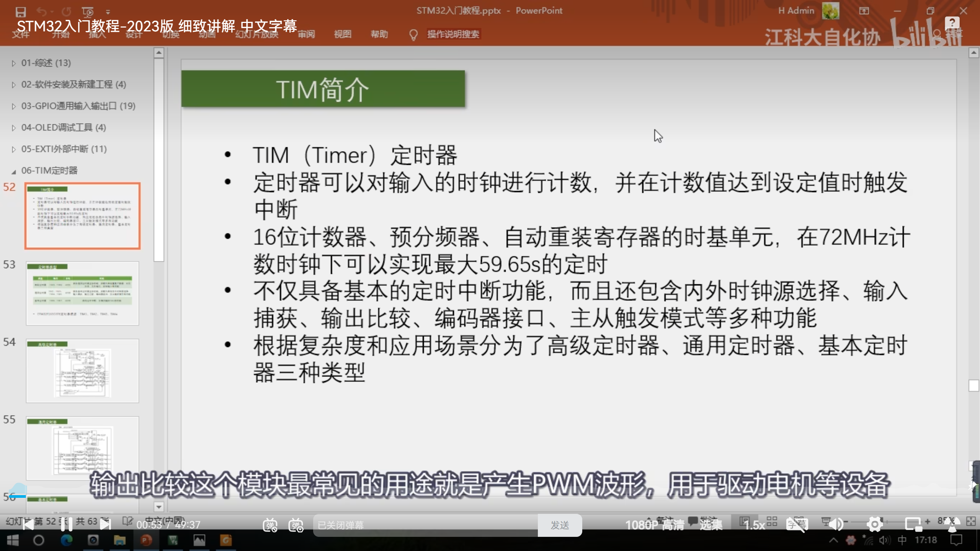Toggle subtitles with the 字幕 button
Screen dimensions: 980x551
pos(797,525)
